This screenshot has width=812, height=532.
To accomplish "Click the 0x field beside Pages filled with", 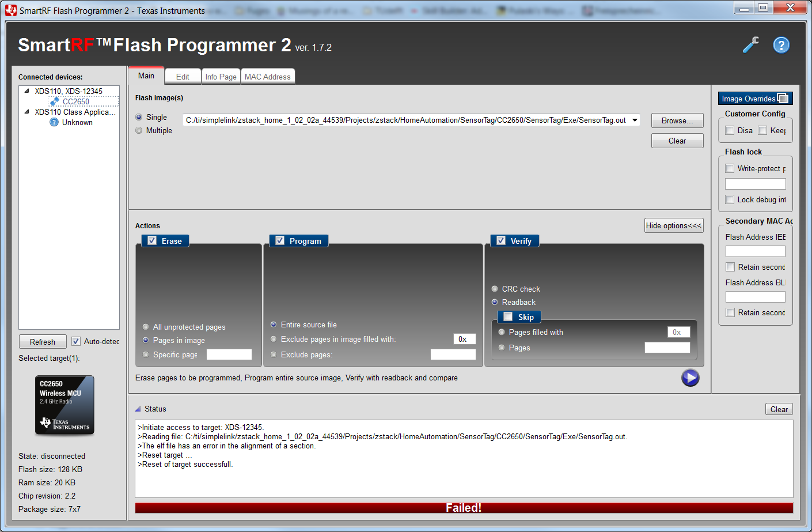I will 679,332.
